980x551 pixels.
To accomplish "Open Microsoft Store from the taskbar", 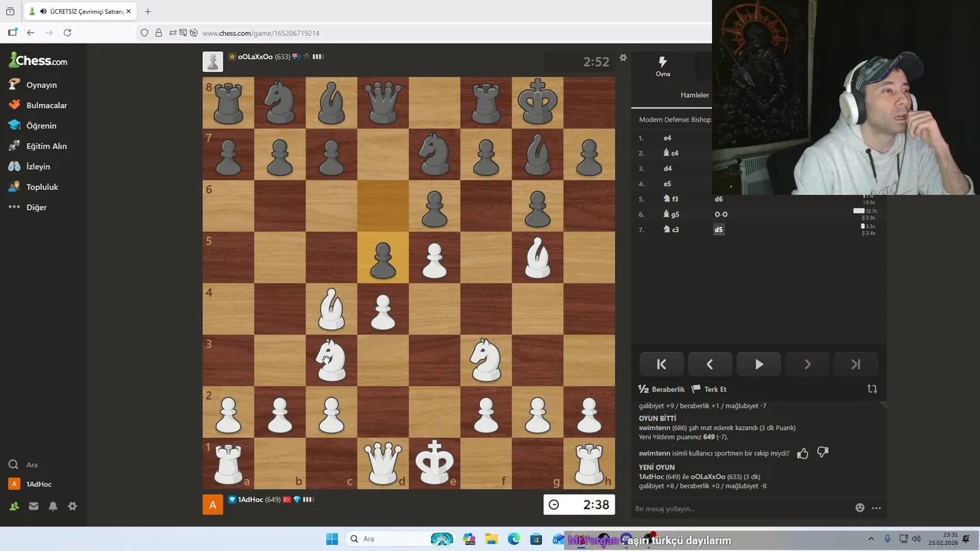I will coord(536,540).
